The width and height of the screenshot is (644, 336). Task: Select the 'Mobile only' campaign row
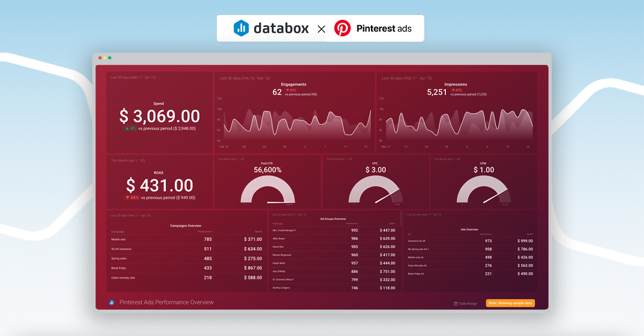[186, 240]
